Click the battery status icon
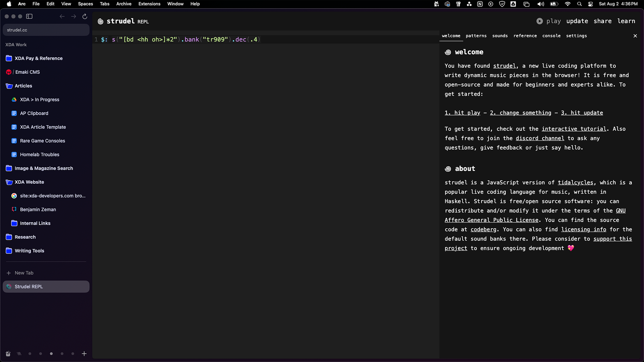The image size is (644, 362). (554, 4)
